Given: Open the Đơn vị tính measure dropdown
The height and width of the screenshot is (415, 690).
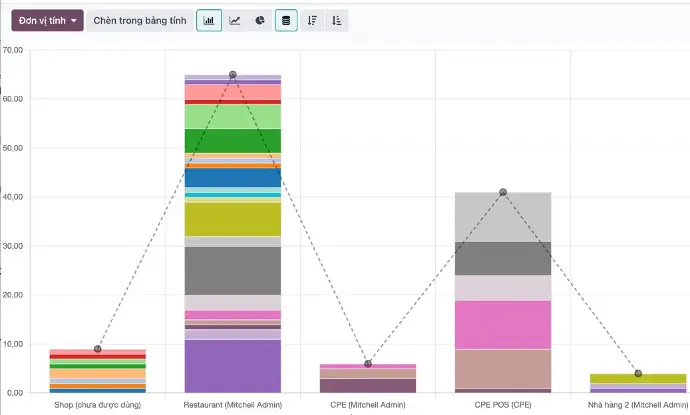Looking at the screenshot, I should [x=46, y=20].
